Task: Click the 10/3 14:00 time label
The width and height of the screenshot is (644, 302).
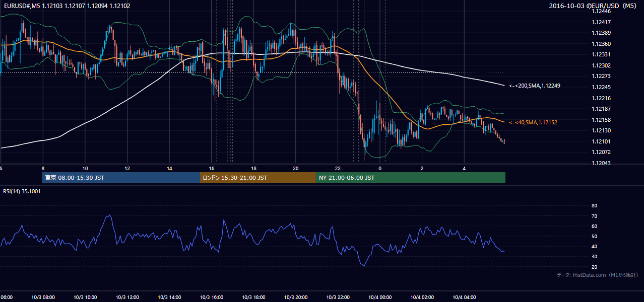Action: 169,297
